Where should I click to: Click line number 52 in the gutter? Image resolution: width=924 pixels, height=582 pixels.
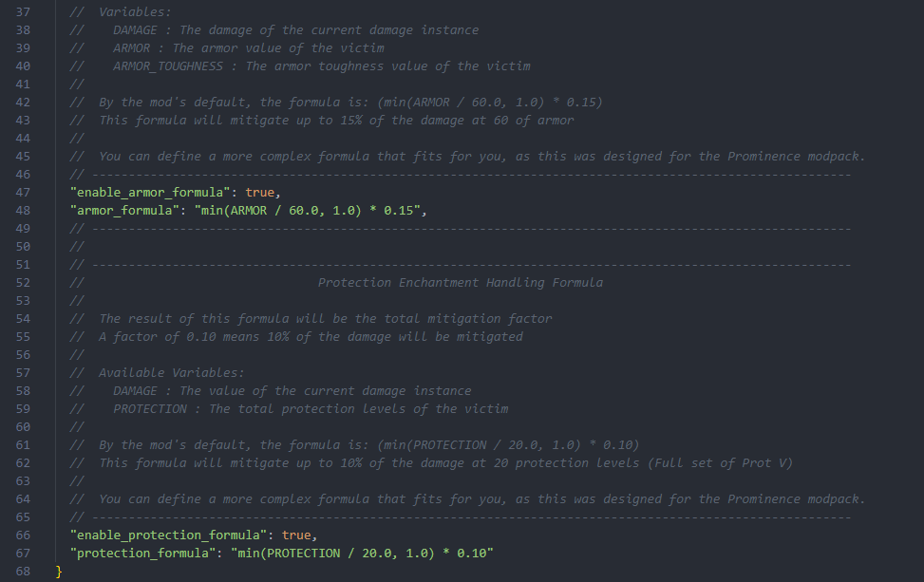(x=23, y=282)
